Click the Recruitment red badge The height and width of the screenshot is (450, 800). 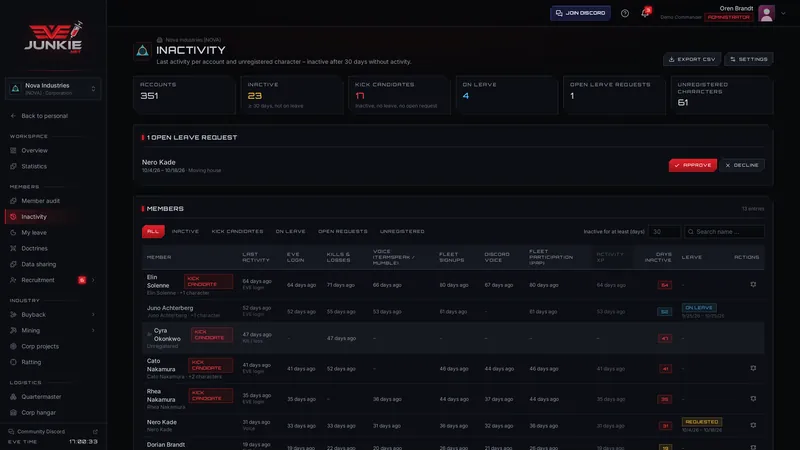coord(82,280)
